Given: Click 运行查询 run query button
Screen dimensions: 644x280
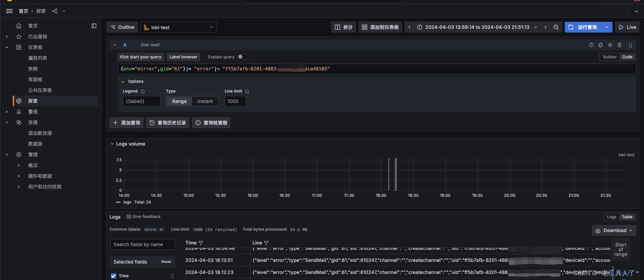Looking at the screenshot, I should pos(583,27).
